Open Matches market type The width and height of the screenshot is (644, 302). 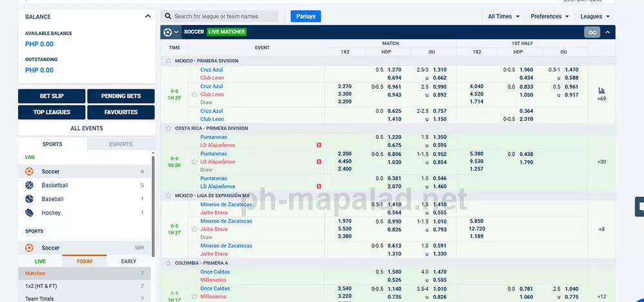click(84, 273)
